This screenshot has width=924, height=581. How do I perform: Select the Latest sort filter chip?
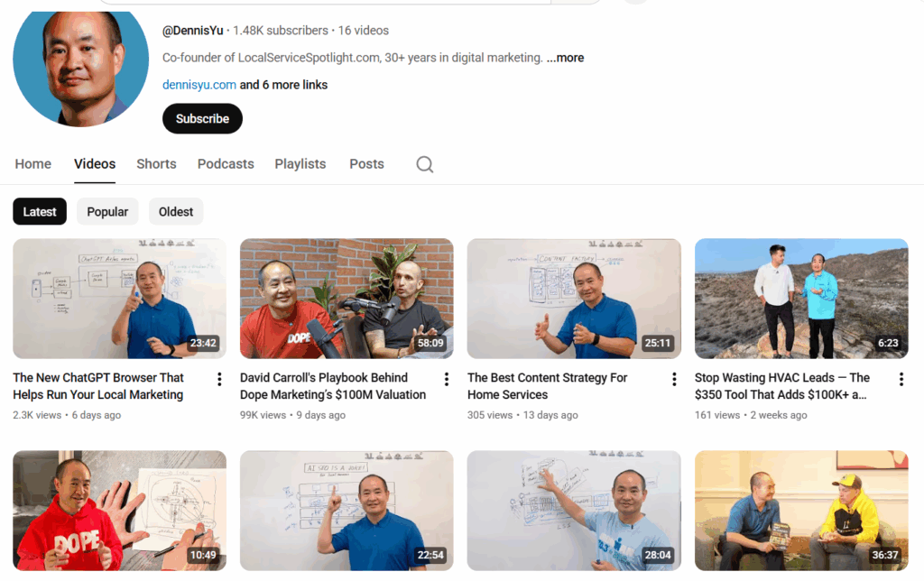coord(40,212)
